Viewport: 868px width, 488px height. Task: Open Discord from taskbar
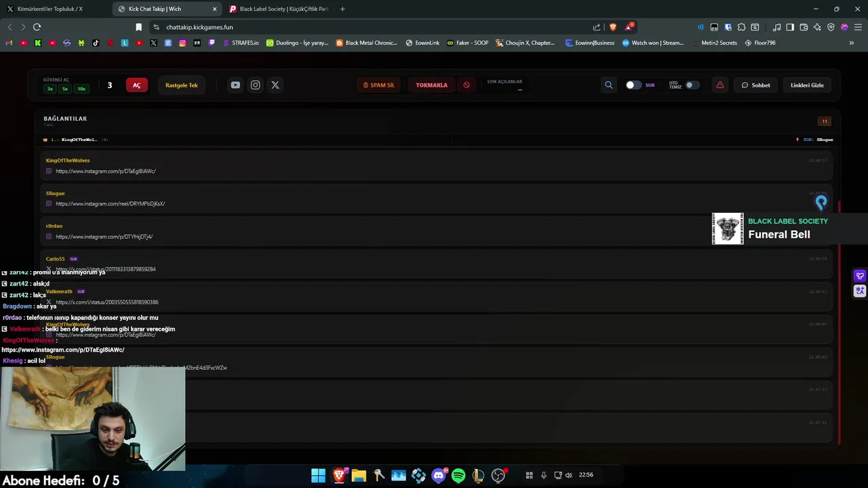439,476
